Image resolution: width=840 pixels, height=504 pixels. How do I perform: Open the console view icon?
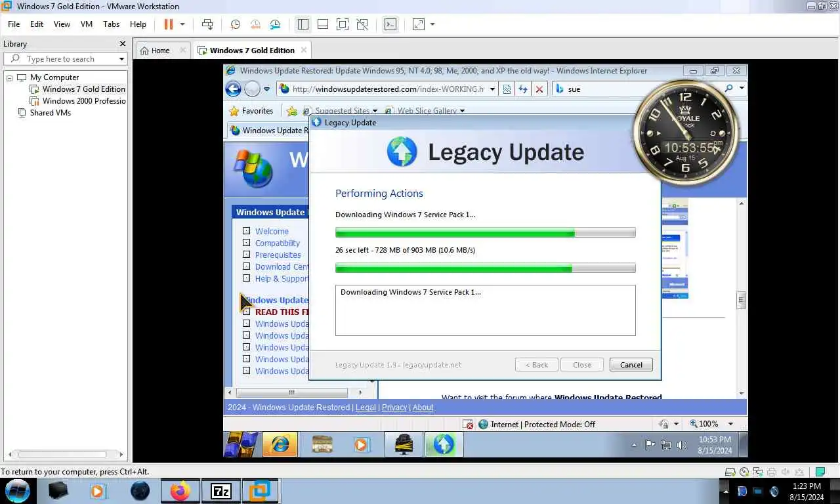pos(390,24)
